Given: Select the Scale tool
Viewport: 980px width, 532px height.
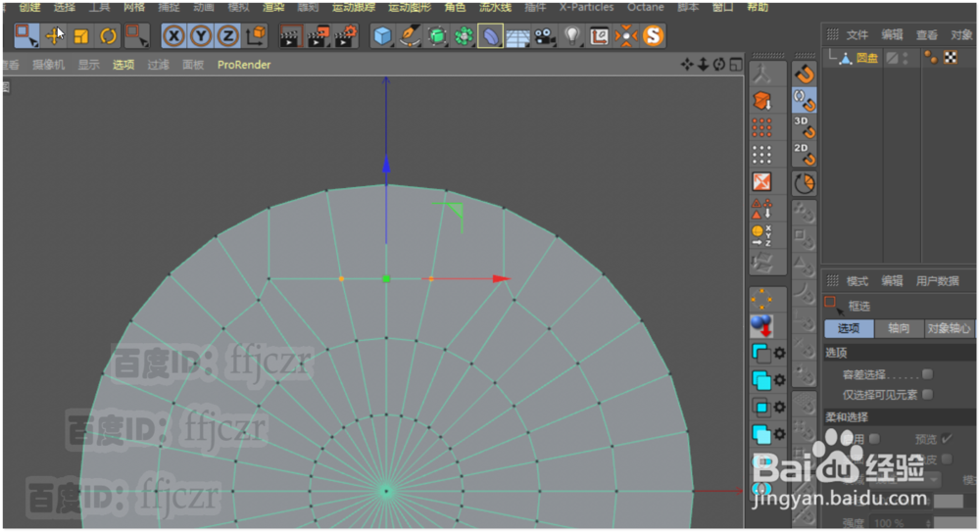Looking at the screenshot, I should pyautogui.click(x=81, y=35).
